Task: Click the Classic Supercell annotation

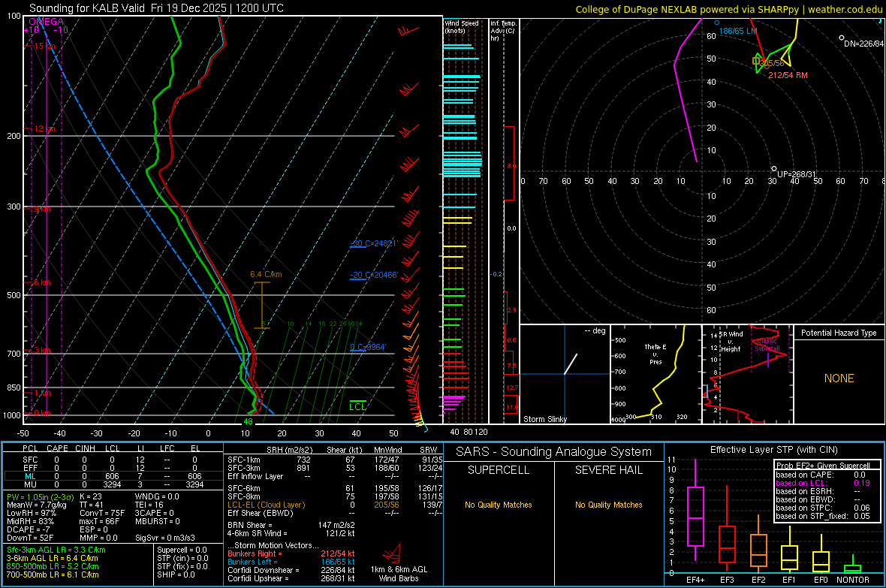Action: coord(767,345)
